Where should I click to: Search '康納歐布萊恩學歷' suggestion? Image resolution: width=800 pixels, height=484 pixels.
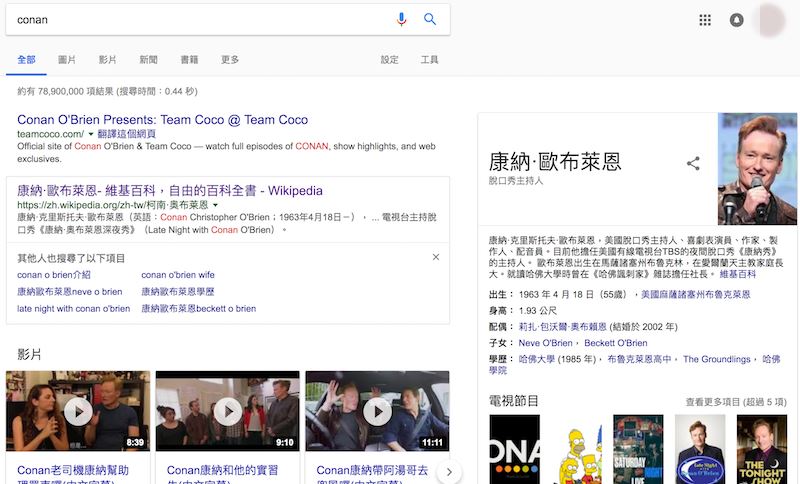point(178,292)
